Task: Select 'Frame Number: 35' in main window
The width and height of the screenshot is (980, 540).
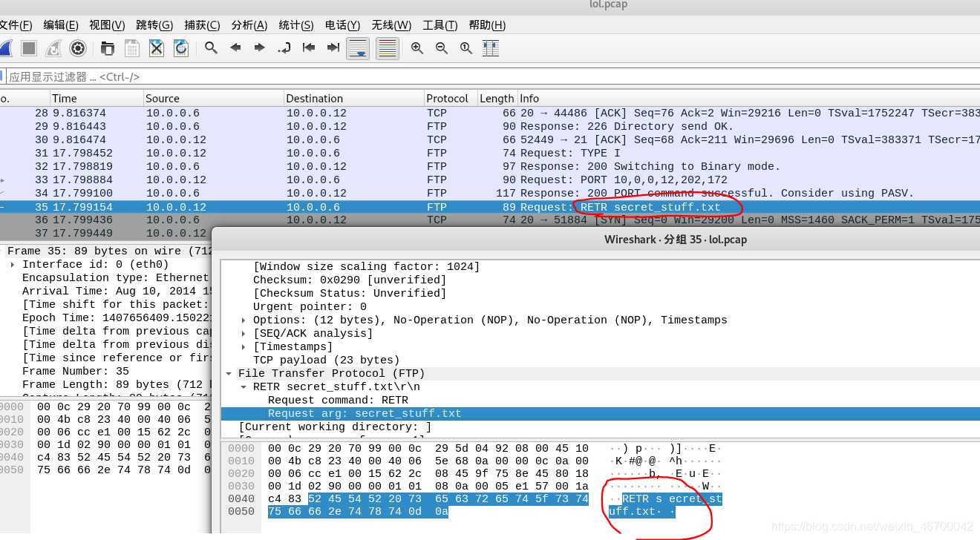Action: point(76,371)
